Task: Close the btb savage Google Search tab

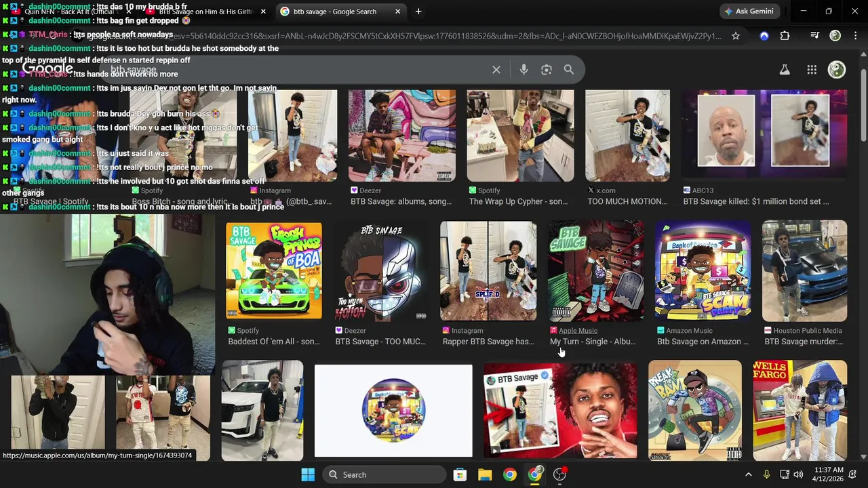Action: tap(397, 12)
